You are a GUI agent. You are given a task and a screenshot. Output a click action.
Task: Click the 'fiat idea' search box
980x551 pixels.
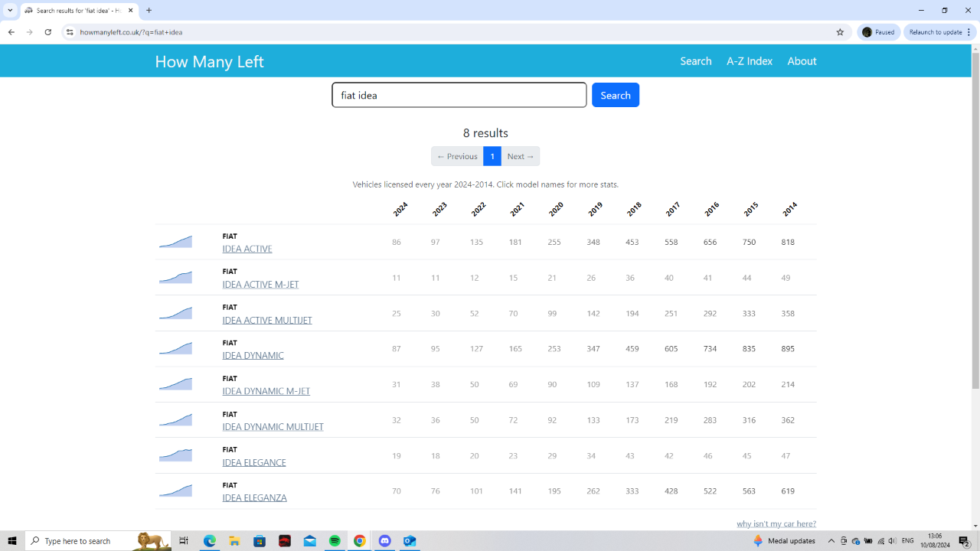(459, 95)
